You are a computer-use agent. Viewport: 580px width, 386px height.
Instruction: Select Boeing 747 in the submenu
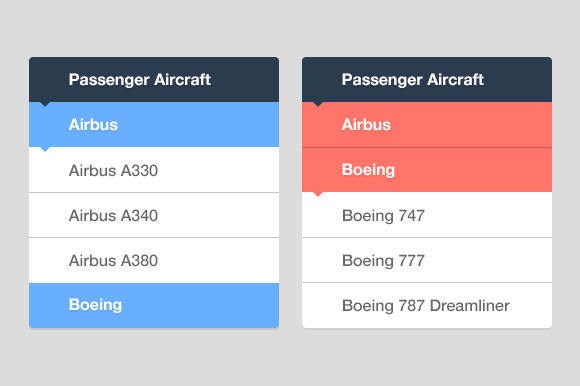[427, 215]
